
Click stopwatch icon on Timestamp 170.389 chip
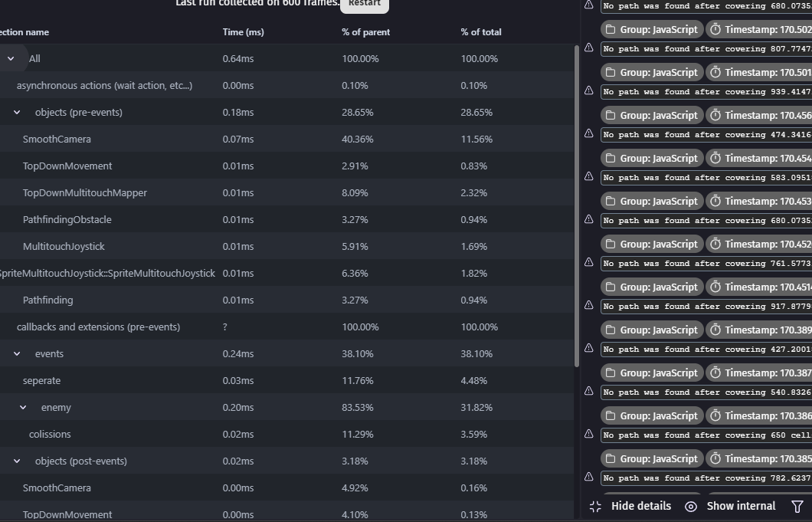click(x=715, y=330)
